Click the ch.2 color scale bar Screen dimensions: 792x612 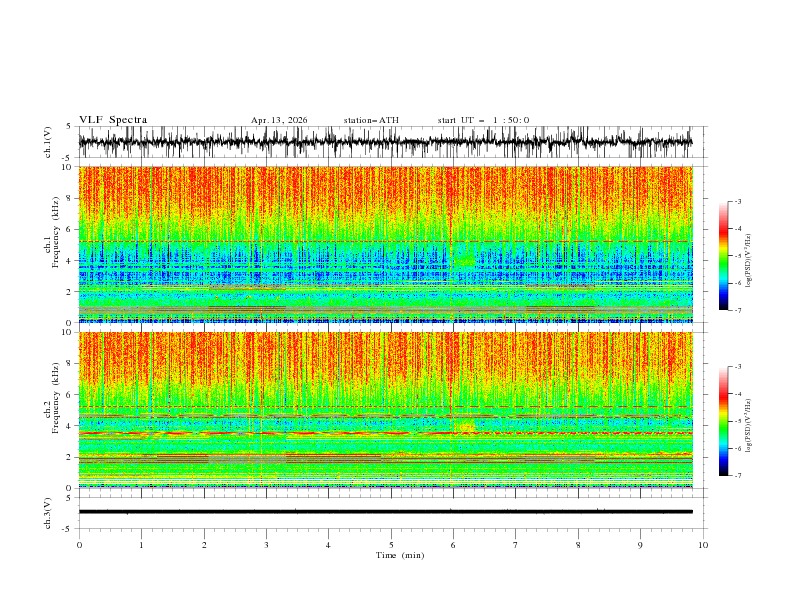click(723, 421)
